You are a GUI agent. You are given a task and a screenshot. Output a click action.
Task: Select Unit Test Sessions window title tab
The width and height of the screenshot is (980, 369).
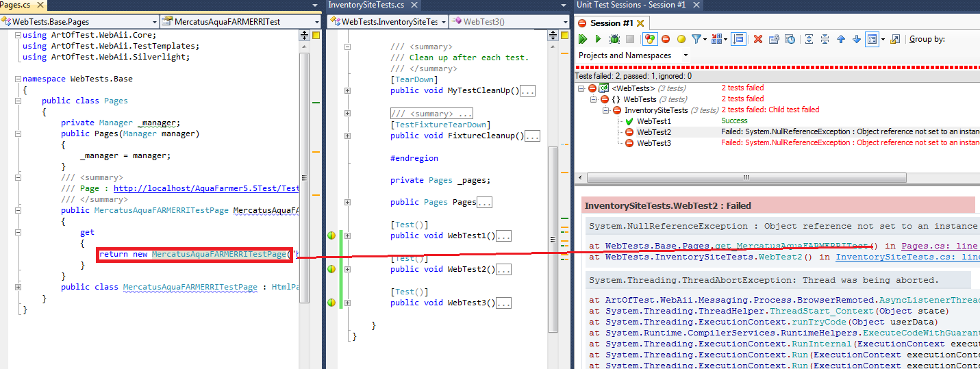click(631, 5)
